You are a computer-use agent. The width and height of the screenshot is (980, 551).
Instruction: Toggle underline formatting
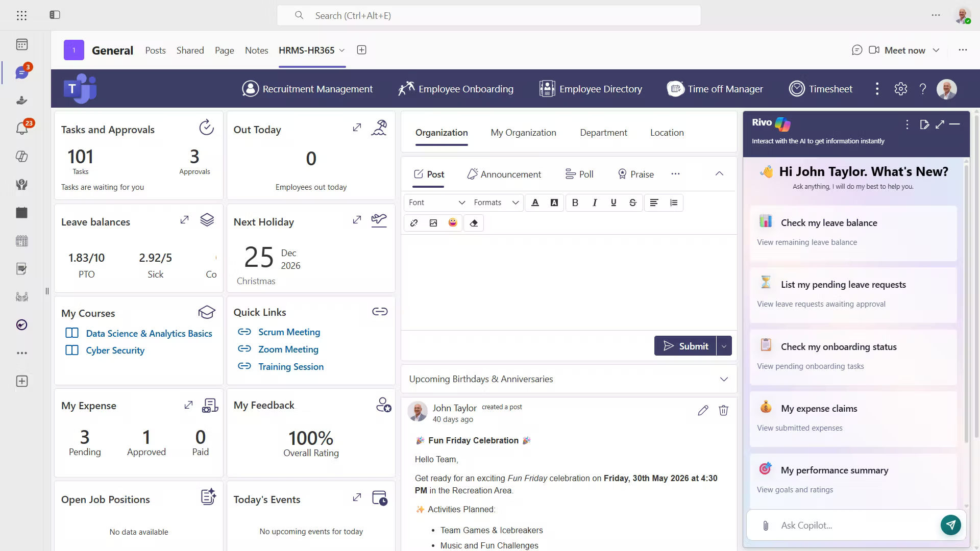point(614,203)
